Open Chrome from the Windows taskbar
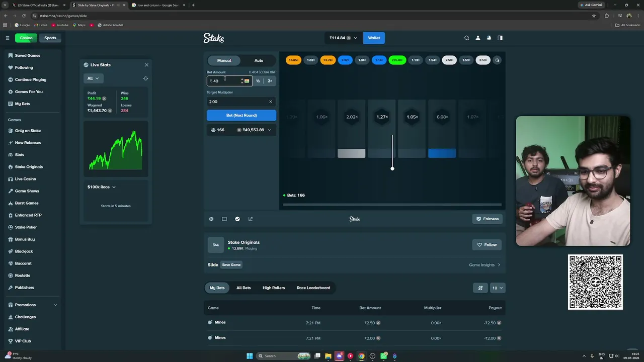The height and width of the screenshot is (362, 644). click(x=361, y=356)
